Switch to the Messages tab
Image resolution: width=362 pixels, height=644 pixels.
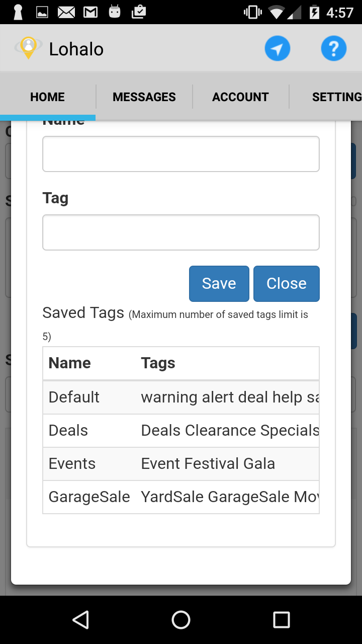click(x=144, y=97)
